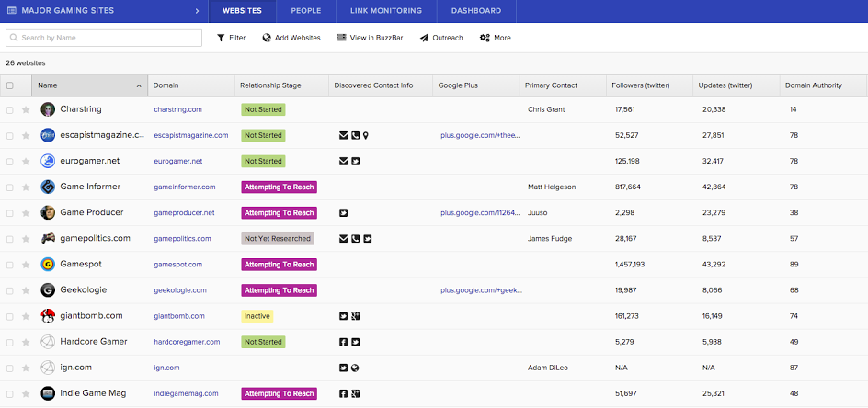Open Geekologie's plus.google.com link
Image resolution: width=868 pixels, height=408 pixels.
(x=481, y=290)
